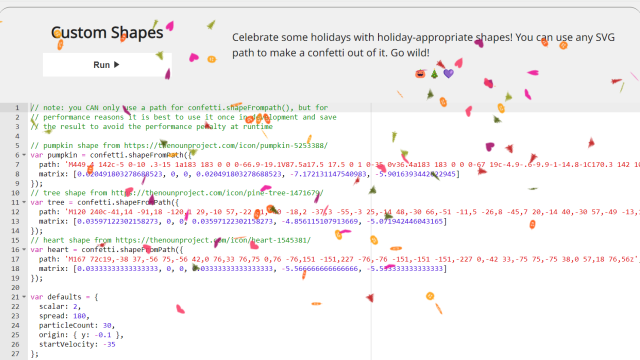Click the Custom Shapes heading

pos(107,33)
